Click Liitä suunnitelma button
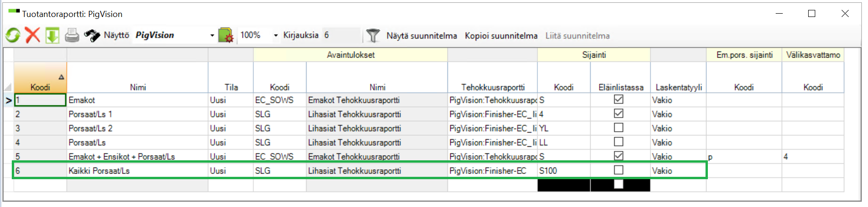This screenshot has width=868, height=207. tap(577, 36)
